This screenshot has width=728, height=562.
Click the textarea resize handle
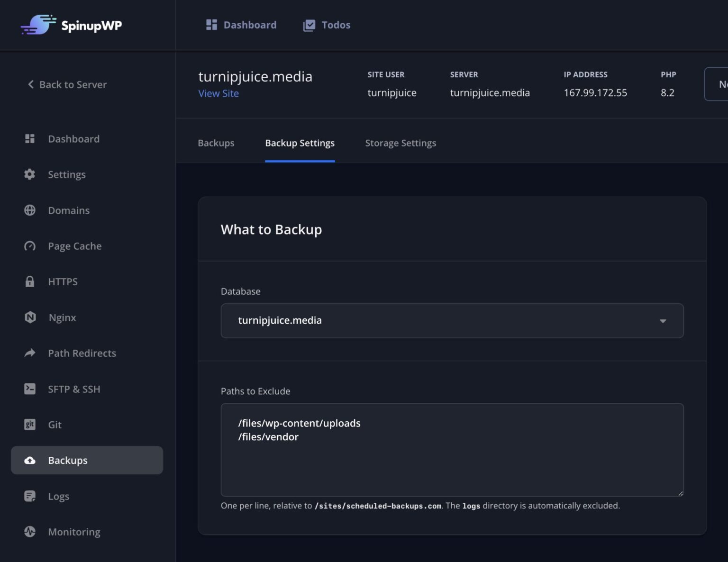[680, 493]
